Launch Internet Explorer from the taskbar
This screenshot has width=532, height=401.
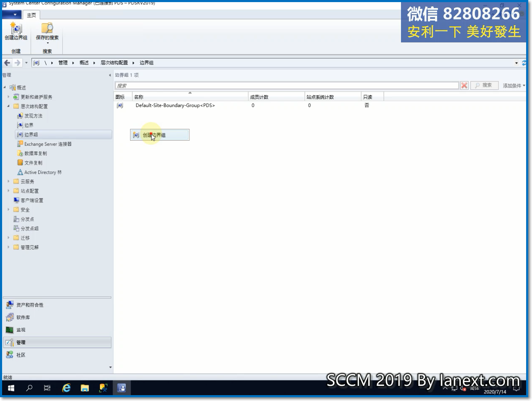[66, 388]
